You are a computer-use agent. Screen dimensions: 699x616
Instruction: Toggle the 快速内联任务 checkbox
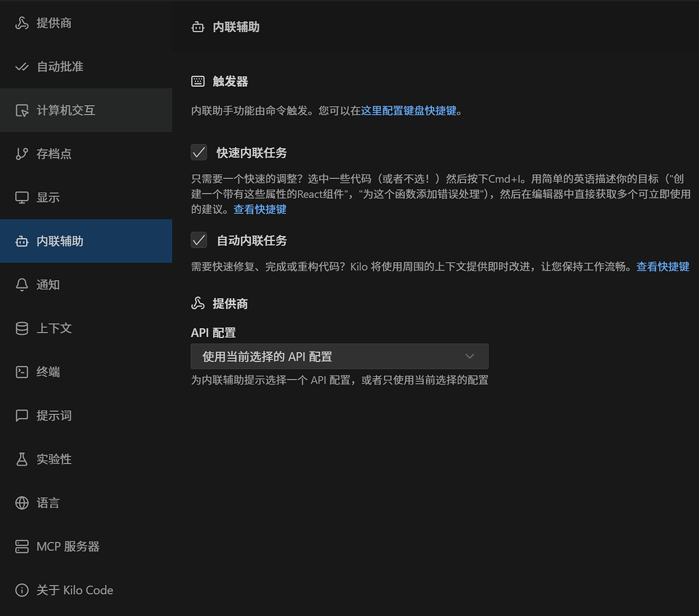click(199, 152)
